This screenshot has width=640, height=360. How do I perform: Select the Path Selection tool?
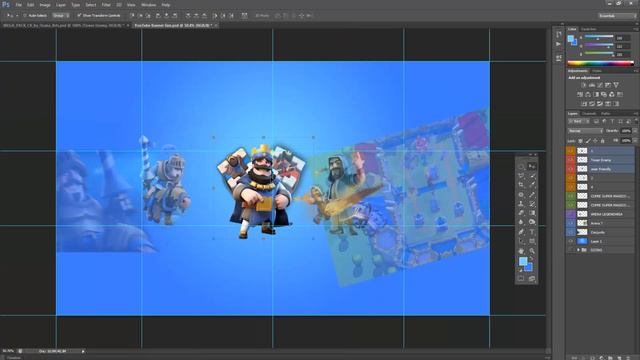tap(521, 241)
